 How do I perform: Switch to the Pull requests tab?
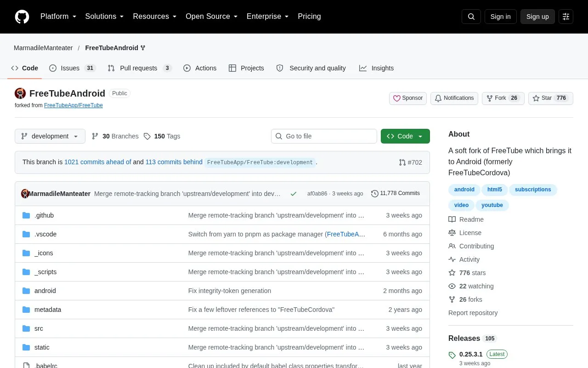(x=139, y=68)
